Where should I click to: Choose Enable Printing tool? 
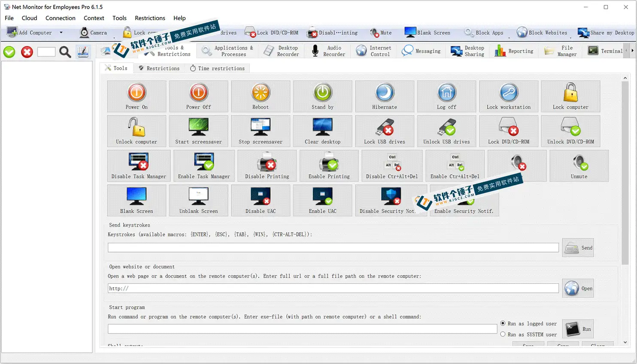[x=329, y=166]
